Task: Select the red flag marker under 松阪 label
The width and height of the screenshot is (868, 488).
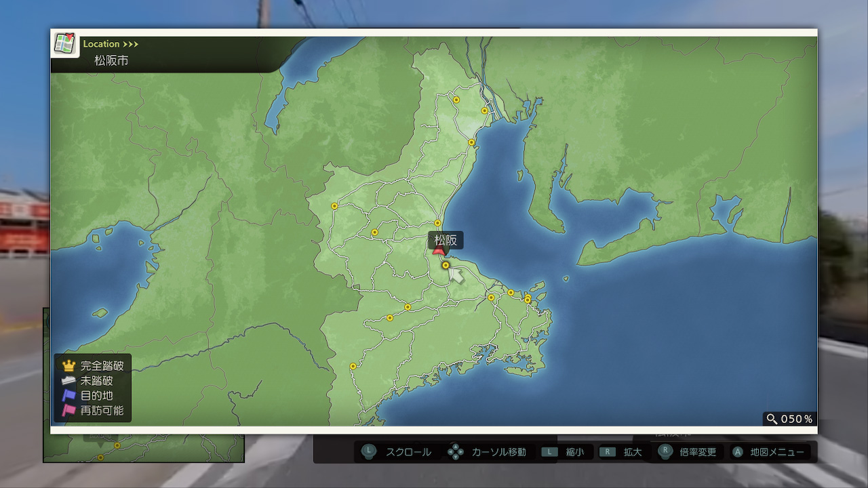Action: pyautogui.click(x=439, y=251)
